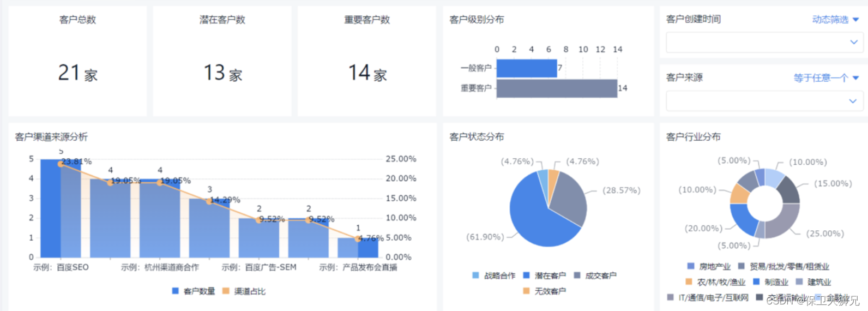Screen dimensions: 868x311
Task: Click the 示例: 杭州渠道商合作 axis label
Action: coord(160,267)
